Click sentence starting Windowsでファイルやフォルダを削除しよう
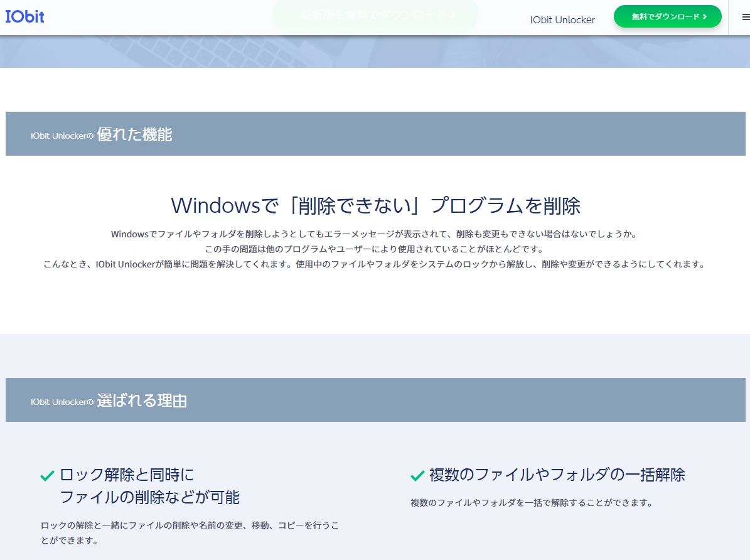 point(374,234)
